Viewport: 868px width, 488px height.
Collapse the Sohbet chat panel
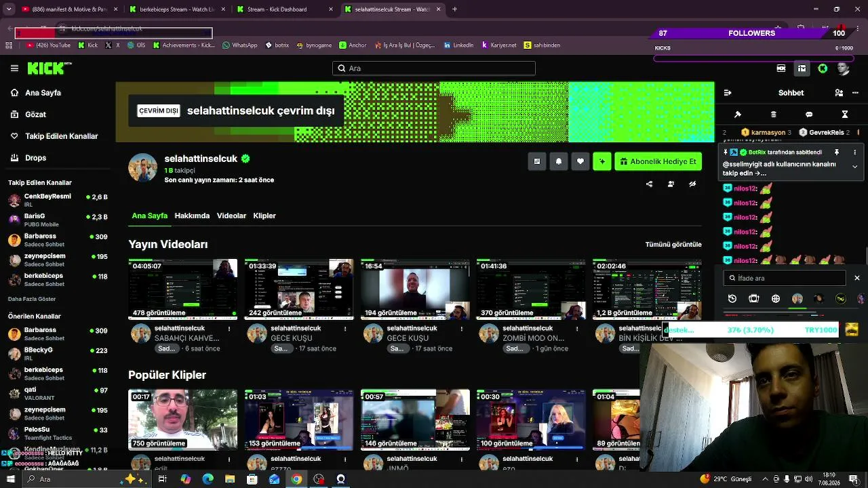(x=728, y=93)
